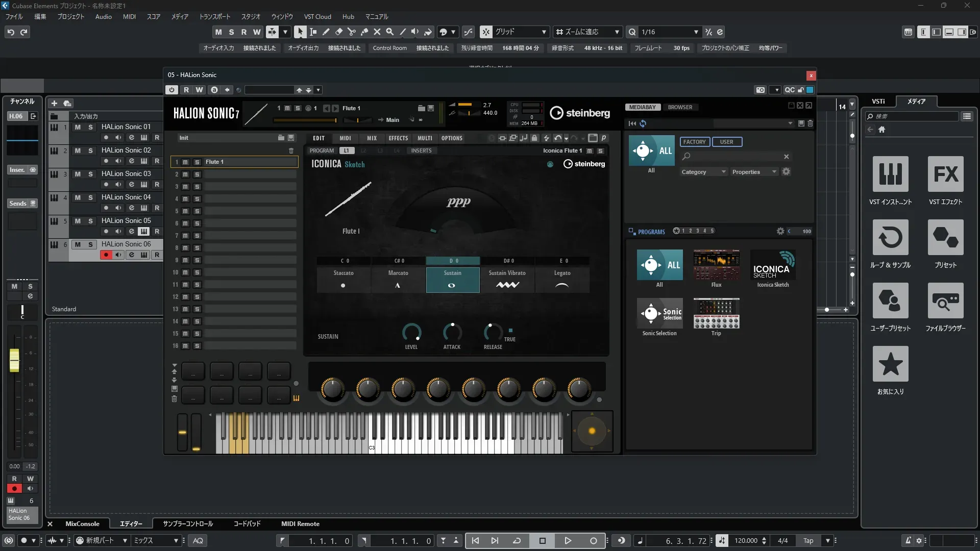The width and height of the screenshot is (980, 551).
Task: Select the Legato articulation
Action: (x=562, y=280)
